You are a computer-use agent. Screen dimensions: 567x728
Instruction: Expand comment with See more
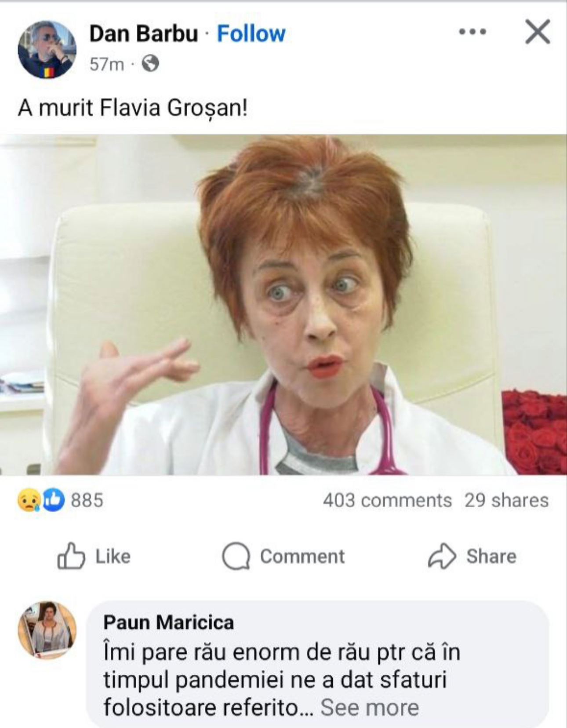click(369, 707)
